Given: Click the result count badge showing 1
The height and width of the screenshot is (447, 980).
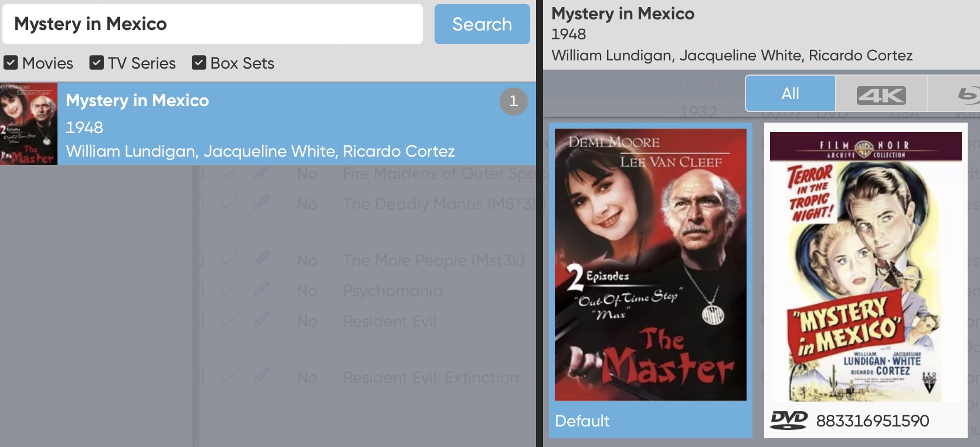Looking at the screenshot, I should click(513, 101).
